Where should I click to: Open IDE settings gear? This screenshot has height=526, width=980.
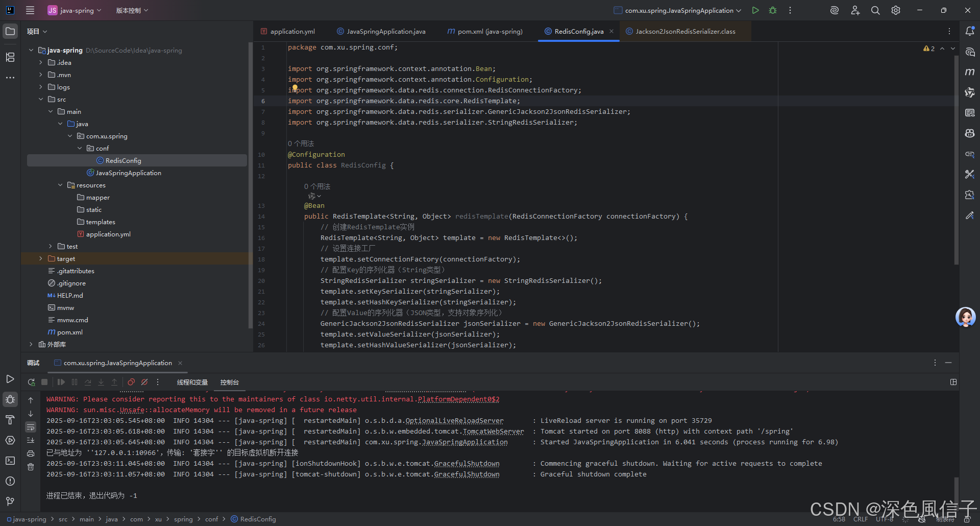[896, 10]
